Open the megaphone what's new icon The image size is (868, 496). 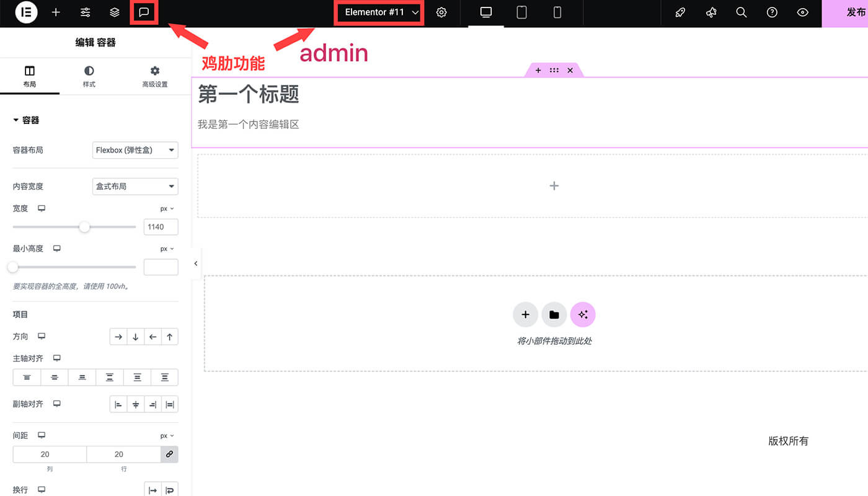coord(711,12)
